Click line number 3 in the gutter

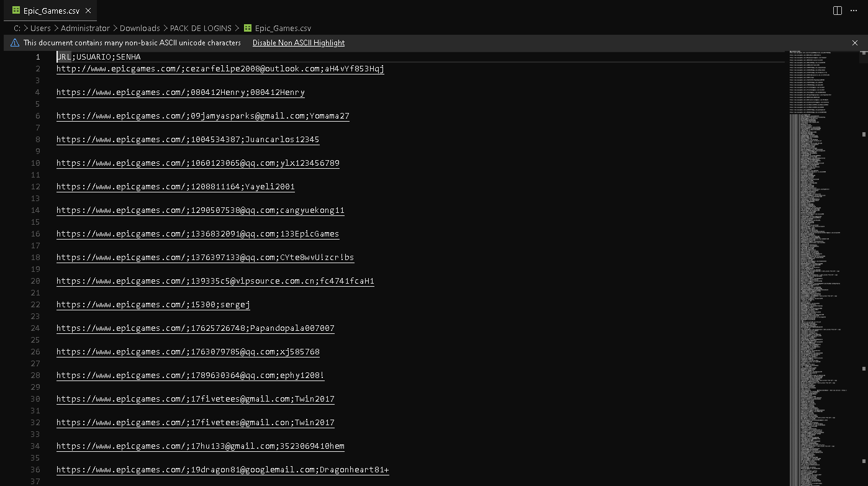coord(37,81)
